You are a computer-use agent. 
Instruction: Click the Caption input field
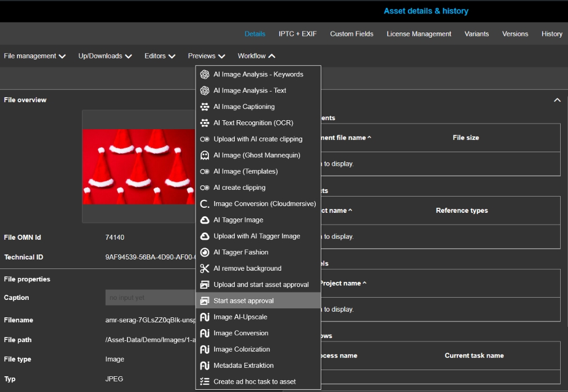[x=150, y=298]
